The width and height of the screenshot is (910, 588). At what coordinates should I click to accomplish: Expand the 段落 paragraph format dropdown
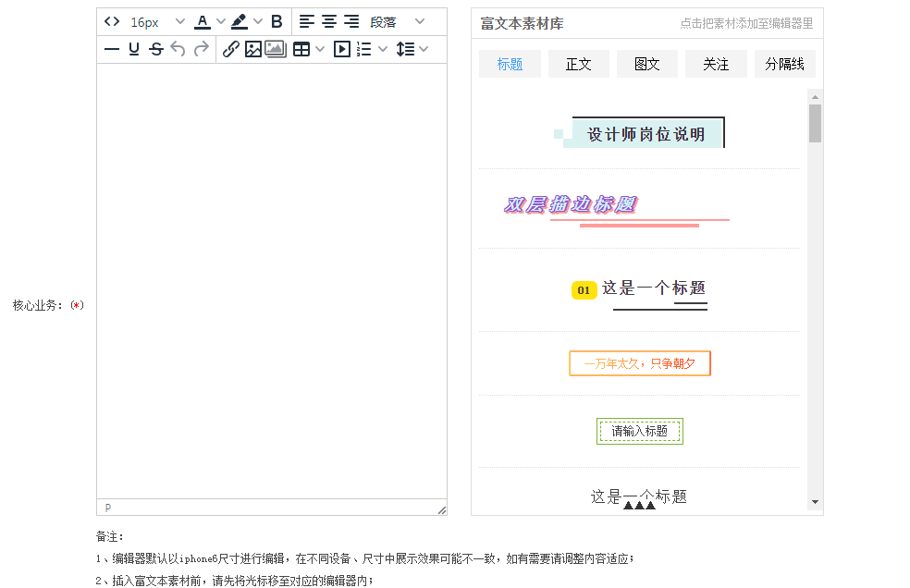point(419,21)
